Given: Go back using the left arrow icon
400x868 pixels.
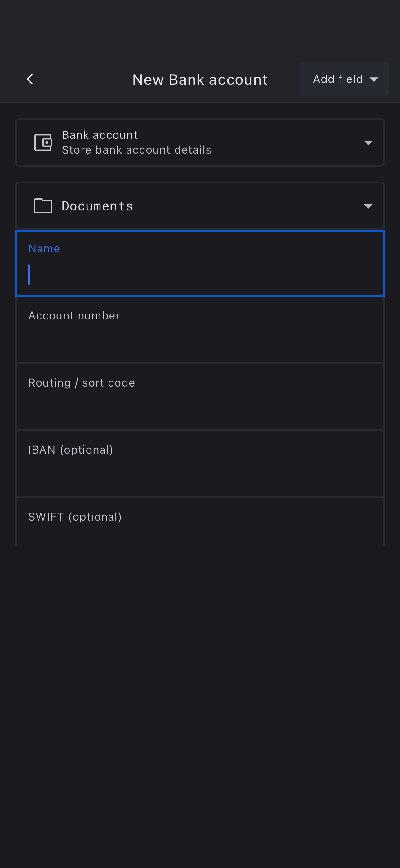Looking at the screenshot, I should point(30,79).
